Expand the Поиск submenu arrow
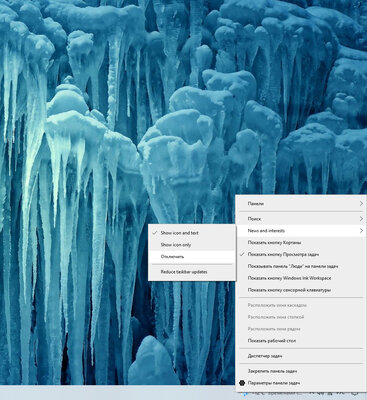 click(361, 219)
